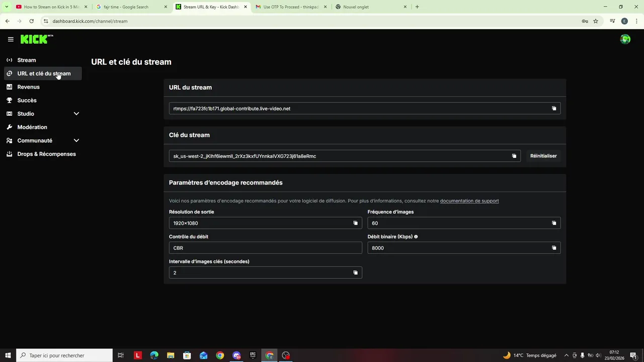
Task: Expand the Communauté section chevron
Action: pyautogui.click(x=76, y=141)
